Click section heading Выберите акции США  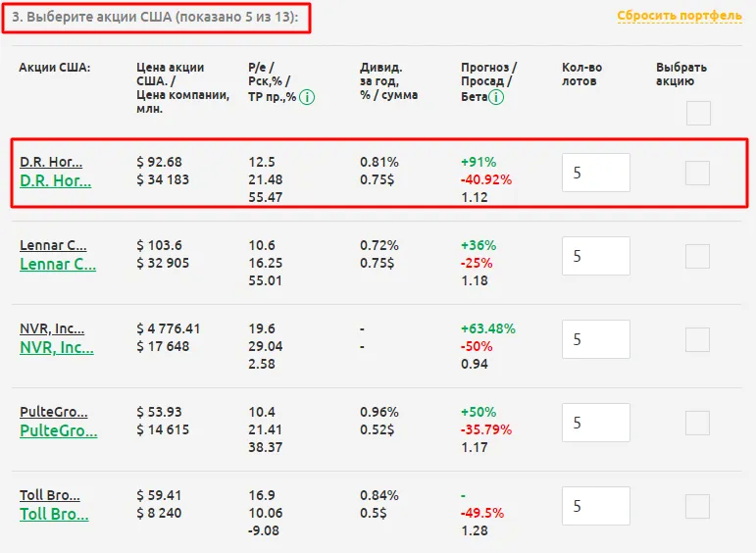[x=155, y=17]
